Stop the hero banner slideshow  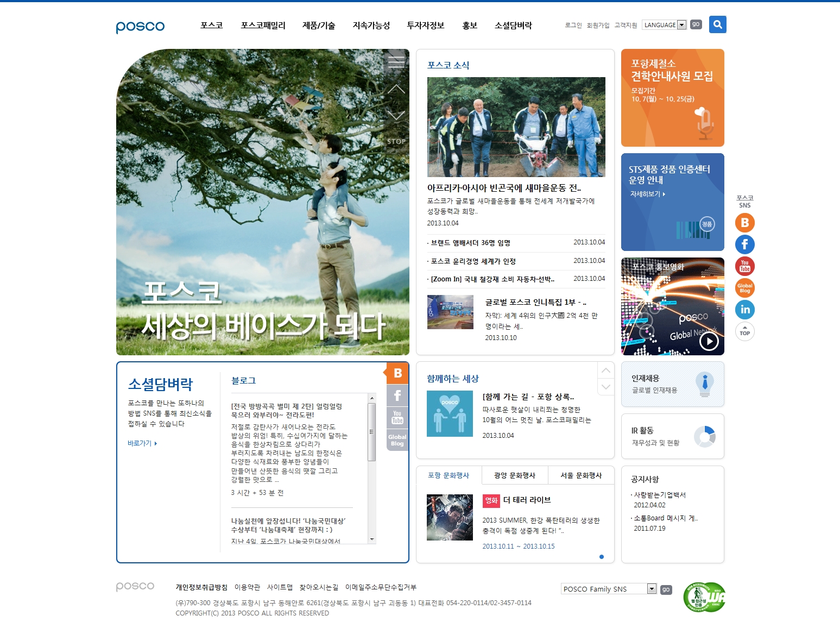(396, 141)
